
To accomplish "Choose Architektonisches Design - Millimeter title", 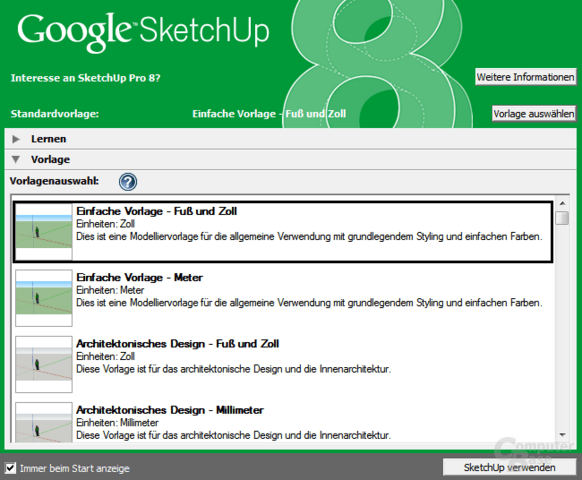I will 170,410.
